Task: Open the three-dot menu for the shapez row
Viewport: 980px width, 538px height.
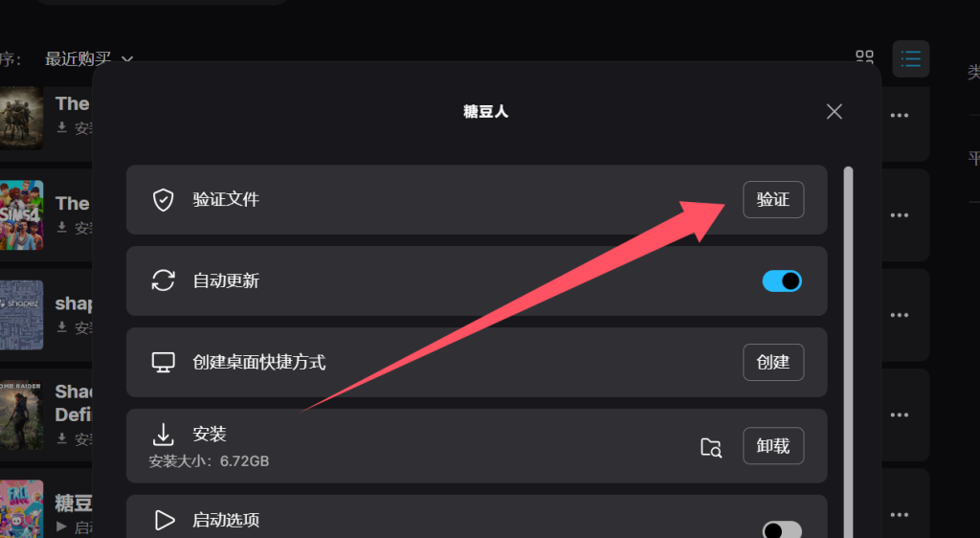Action: pyautogui.click(x=900, y=315)
